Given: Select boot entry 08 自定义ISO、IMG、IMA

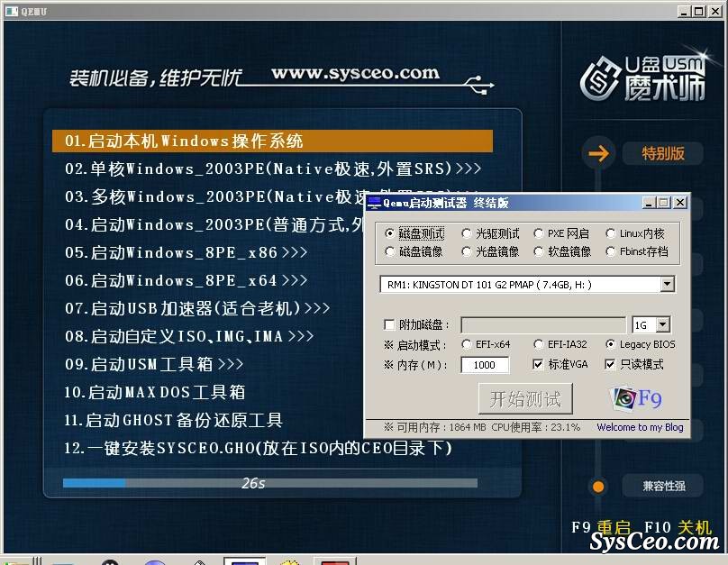Looking at the screenshot, I should click(189, 336).
